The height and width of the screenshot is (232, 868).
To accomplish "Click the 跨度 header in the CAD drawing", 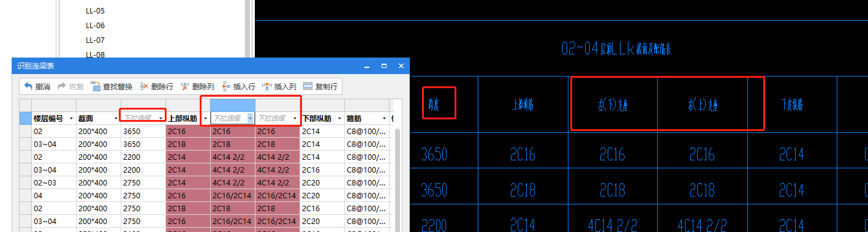I will 434,105.
